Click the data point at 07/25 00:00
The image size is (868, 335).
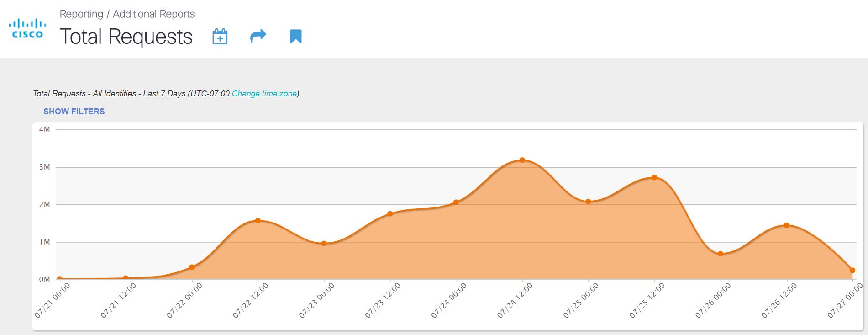coord(589,202)
